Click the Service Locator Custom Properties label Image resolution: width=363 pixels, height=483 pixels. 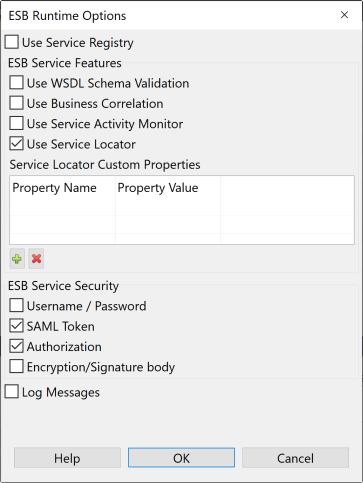click(x=105, y=165)
